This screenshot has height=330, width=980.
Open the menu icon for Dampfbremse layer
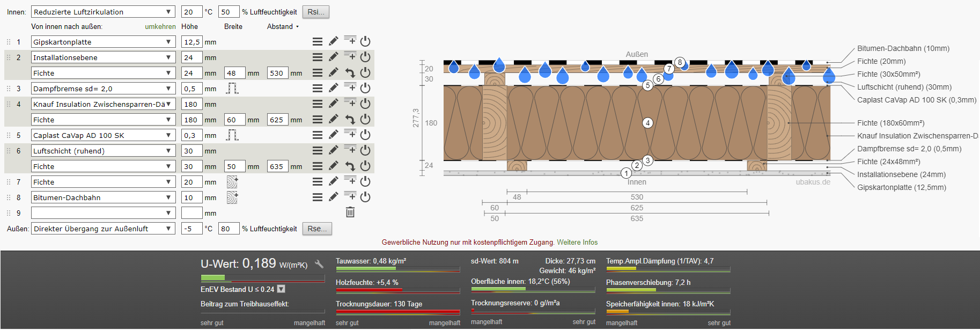click(318, 88)
